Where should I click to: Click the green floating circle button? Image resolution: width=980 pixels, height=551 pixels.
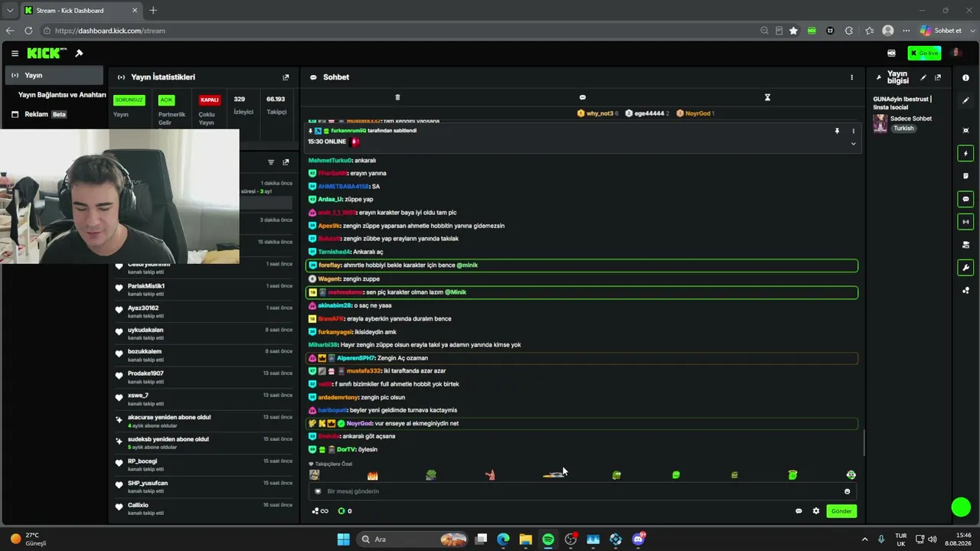(x=961, y=507)
